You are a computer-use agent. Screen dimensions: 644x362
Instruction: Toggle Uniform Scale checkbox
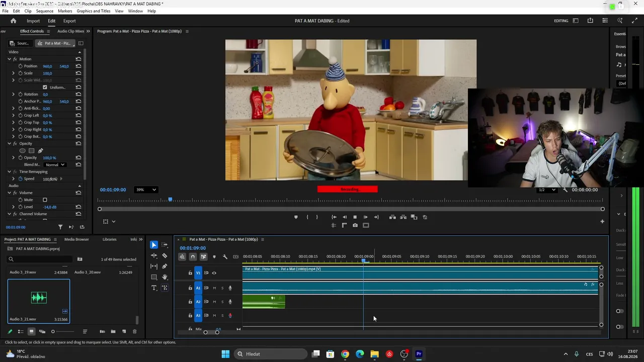point(45,87)
